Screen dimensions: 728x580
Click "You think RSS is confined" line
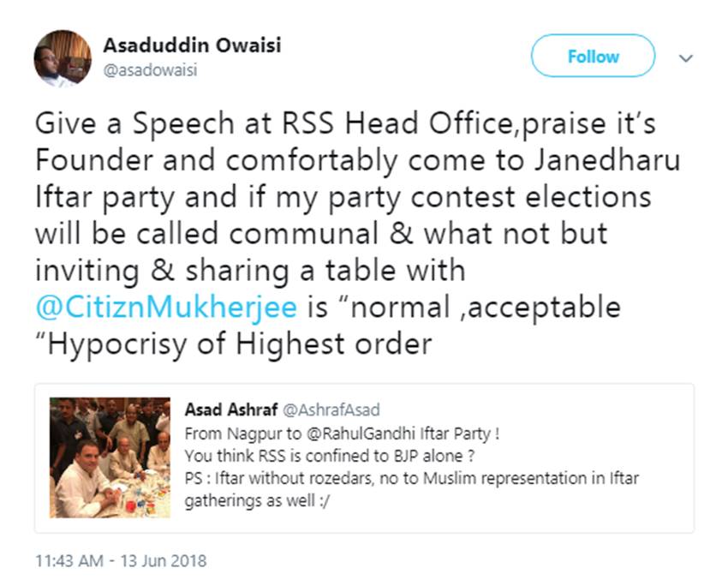tap(328, 455)
